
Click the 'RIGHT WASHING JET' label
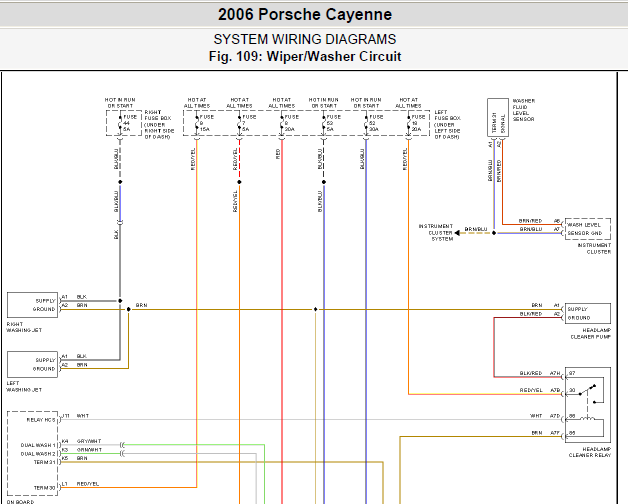coord(24,327)
